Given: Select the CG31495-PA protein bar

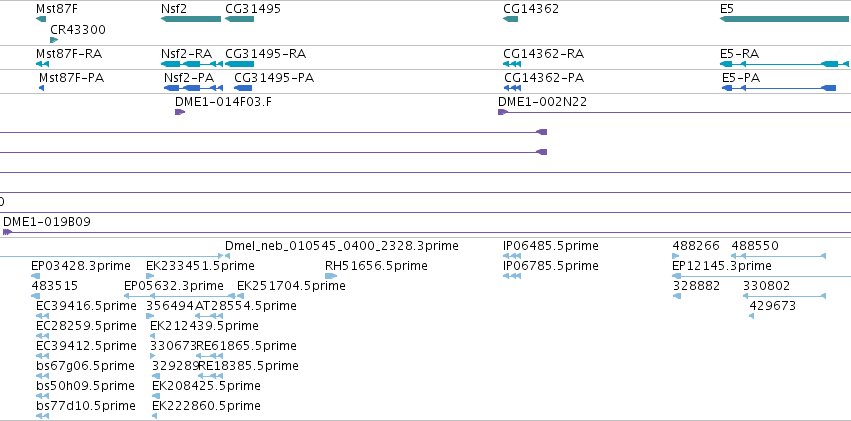Looking at the screenshot, I should click(243, 88).
